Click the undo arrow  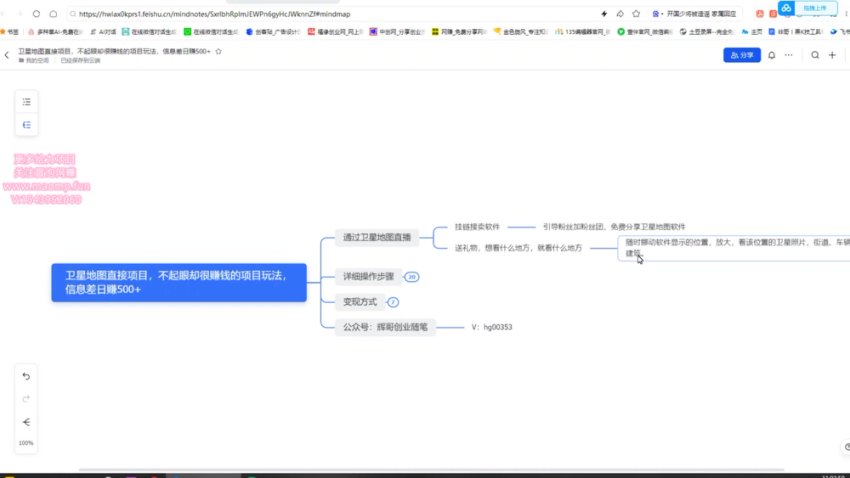(x=27, y=376)
